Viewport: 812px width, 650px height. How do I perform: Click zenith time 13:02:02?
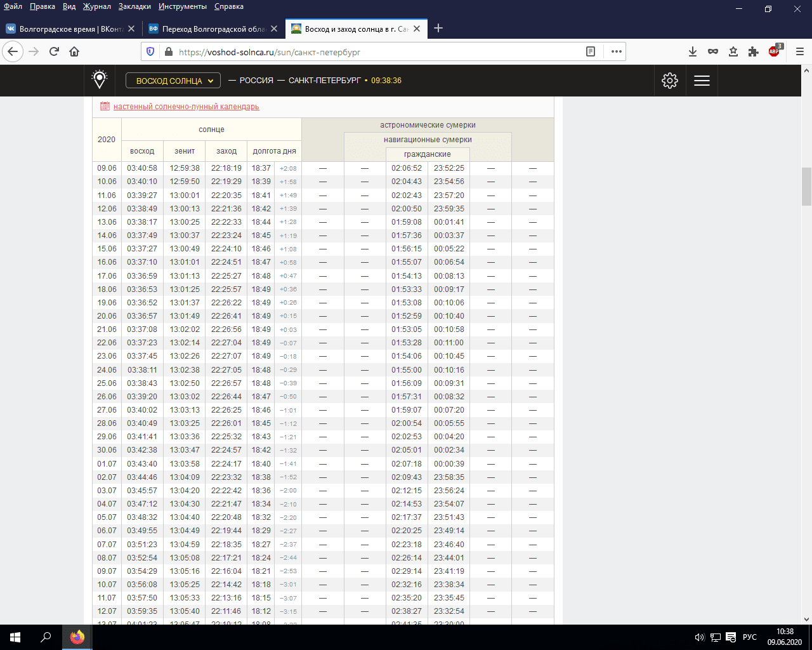185,329
